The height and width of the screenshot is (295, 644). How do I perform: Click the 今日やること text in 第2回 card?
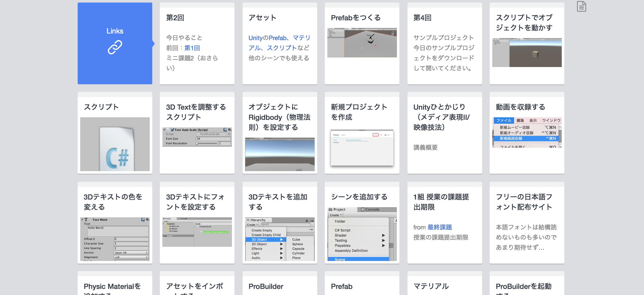click(x=184, y=38)
